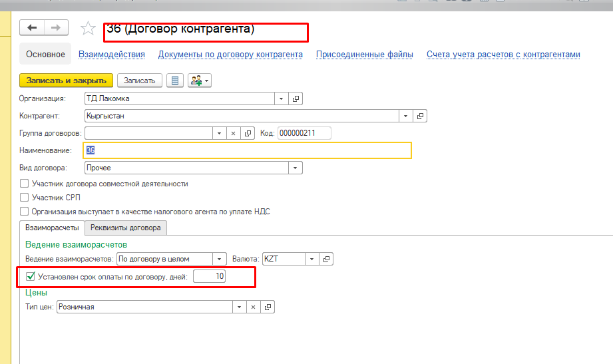
Task: Open the users icon dropdown in toolbar
Action: (199, 81)
